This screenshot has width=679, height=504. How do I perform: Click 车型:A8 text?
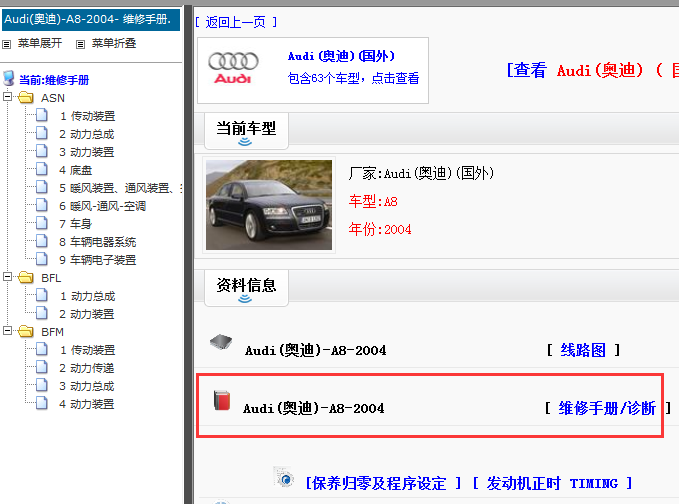pyautogui.click(x=373, y=202)
